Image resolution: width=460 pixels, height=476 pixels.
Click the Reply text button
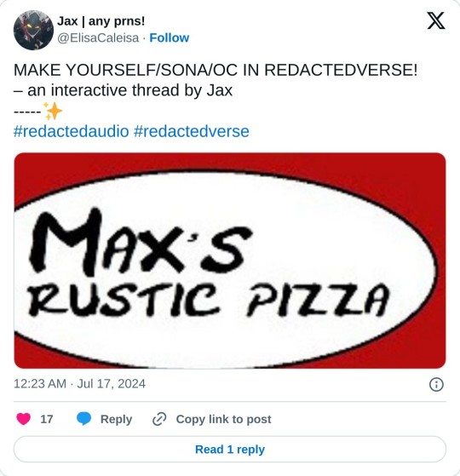point(117,419)
